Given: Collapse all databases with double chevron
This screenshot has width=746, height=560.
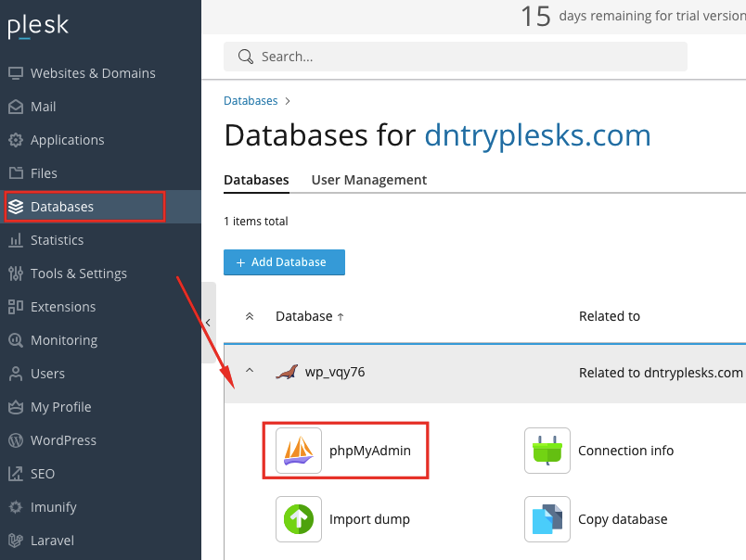Looking at the screenshot, I should [x=250, y=316].
